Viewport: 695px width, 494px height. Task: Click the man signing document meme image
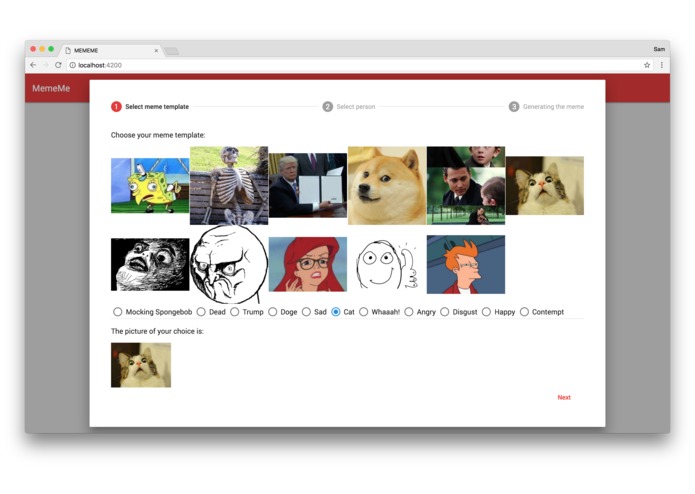(308, 186)
